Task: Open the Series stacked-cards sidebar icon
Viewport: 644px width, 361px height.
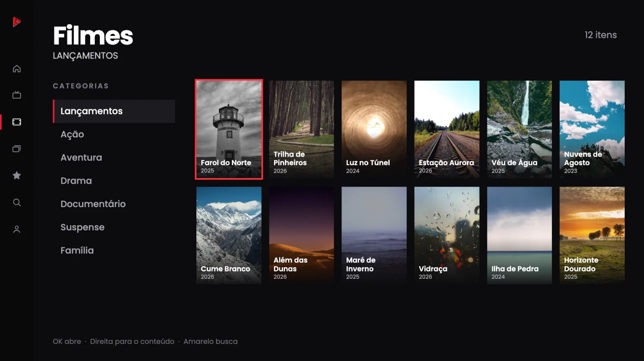Action: 17,149
